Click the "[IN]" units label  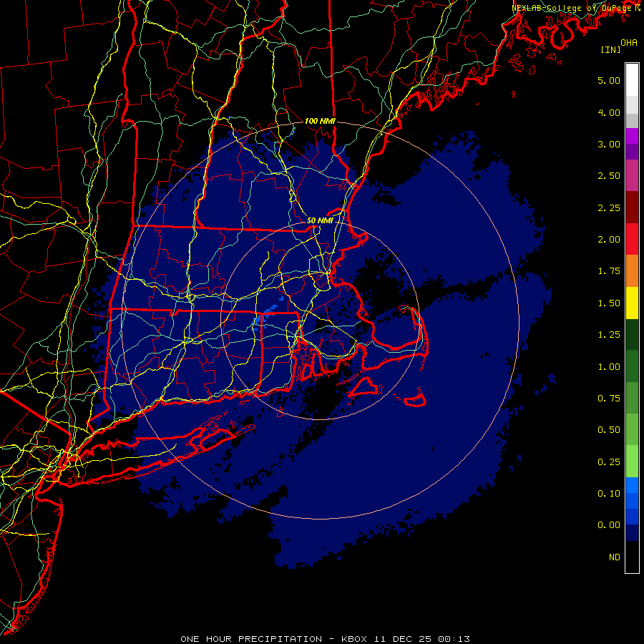(x=611, y=49)
